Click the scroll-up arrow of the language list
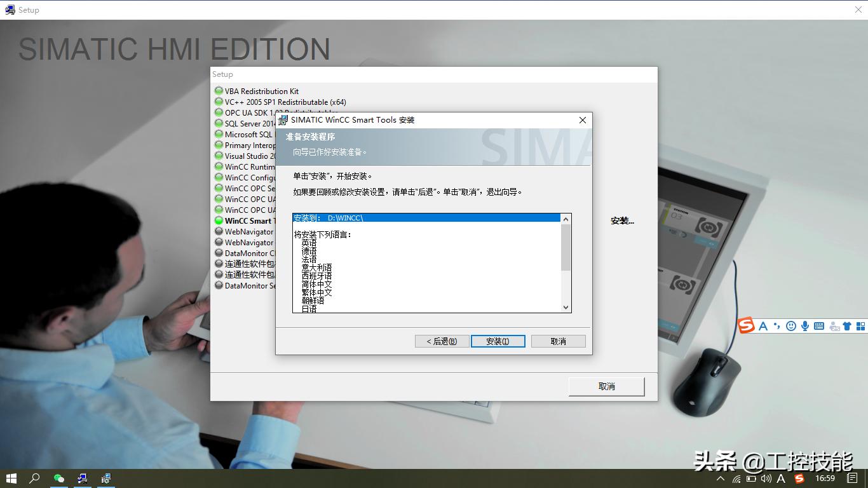 click(566, 218)
